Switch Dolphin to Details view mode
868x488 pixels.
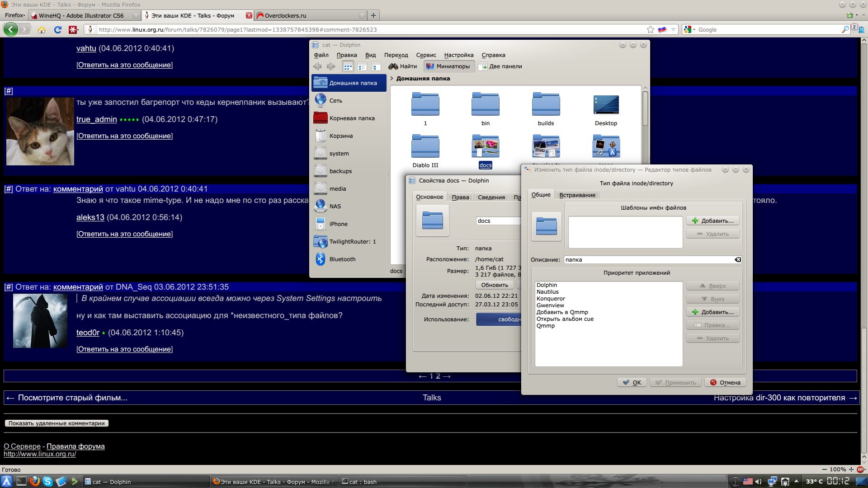pyautogui.click(x=376, y=67)
